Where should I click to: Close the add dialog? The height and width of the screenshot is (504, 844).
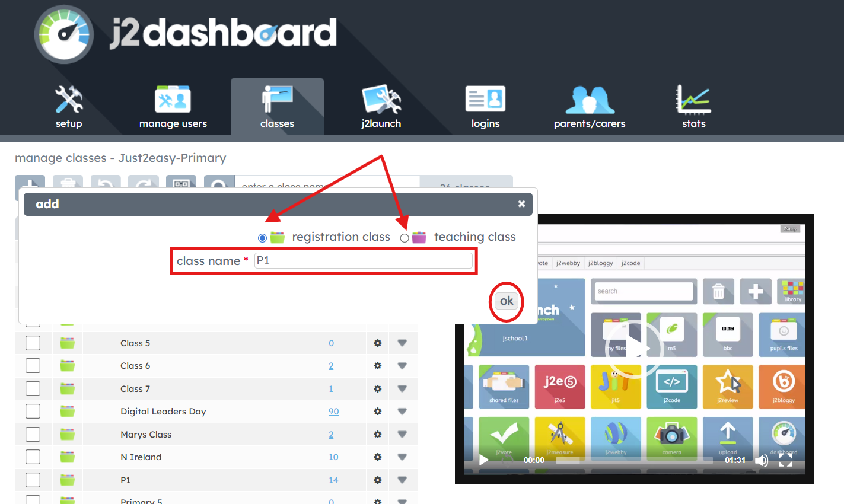pyautogui.click(x=521, y=204)
